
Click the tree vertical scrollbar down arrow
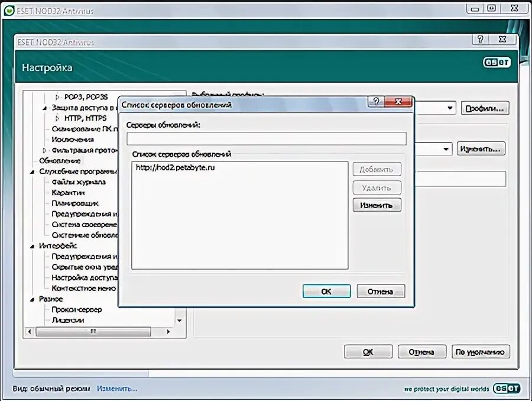click(x=180, y=321)
